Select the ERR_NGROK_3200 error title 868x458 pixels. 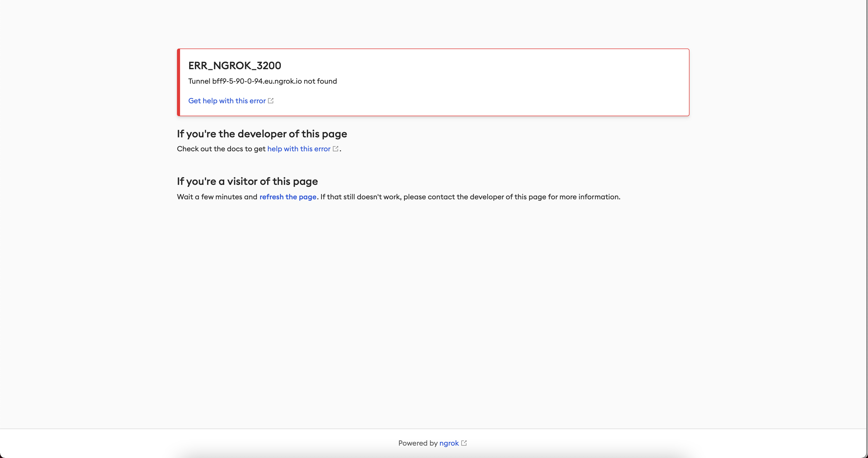coord(235,65)
